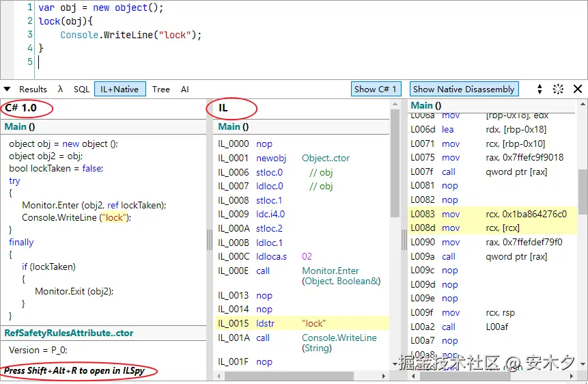Screen dimensions: 588x384
Task: Click Show Native Disassembly button
Action: (464, 89)
